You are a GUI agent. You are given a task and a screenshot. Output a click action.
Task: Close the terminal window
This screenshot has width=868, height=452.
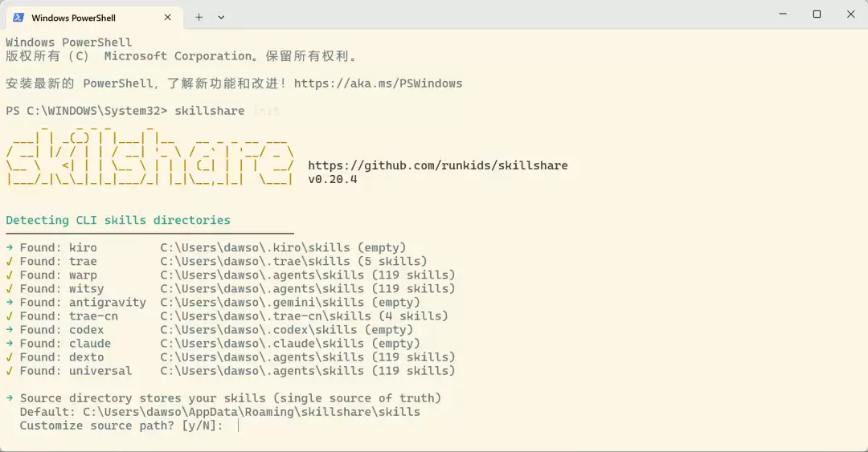[x=851, y=14]
